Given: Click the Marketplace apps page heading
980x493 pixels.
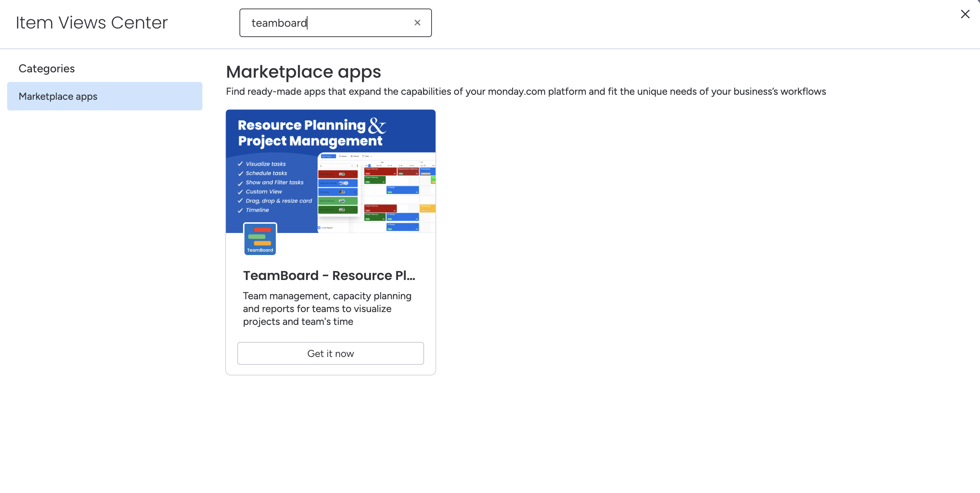Looking at the screenshot, I should 303,72.
